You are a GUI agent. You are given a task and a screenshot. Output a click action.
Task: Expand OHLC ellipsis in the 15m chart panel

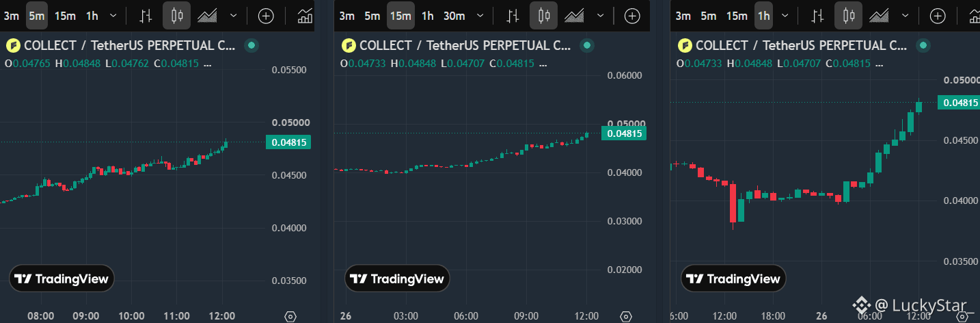tap(543, 64)
